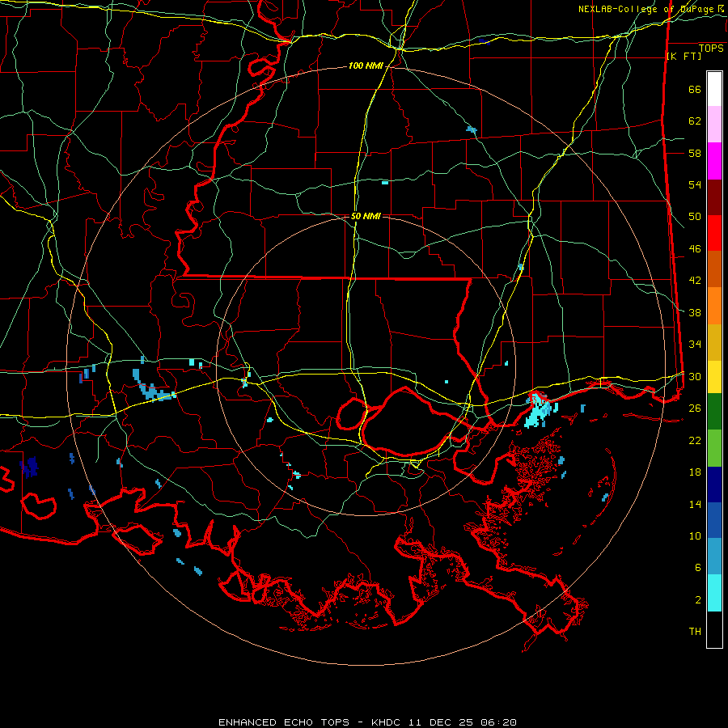Click legend value "34"
Image resolution: width=728 pixels, height=728 pixels.
695,345
